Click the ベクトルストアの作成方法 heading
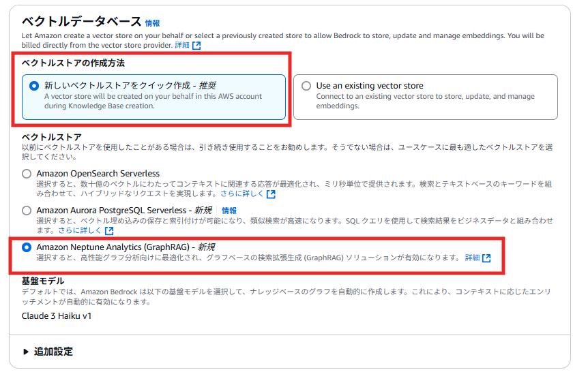This screenshot has width=588, height=372. (x=73, y=63)
